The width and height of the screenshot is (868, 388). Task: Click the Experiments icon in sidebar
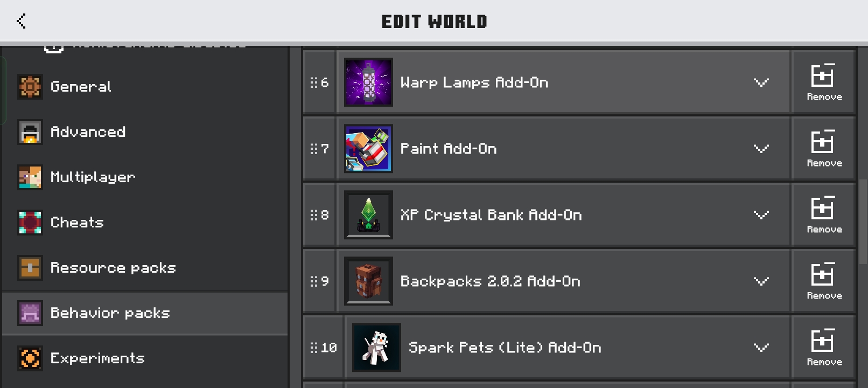[30, 358]
